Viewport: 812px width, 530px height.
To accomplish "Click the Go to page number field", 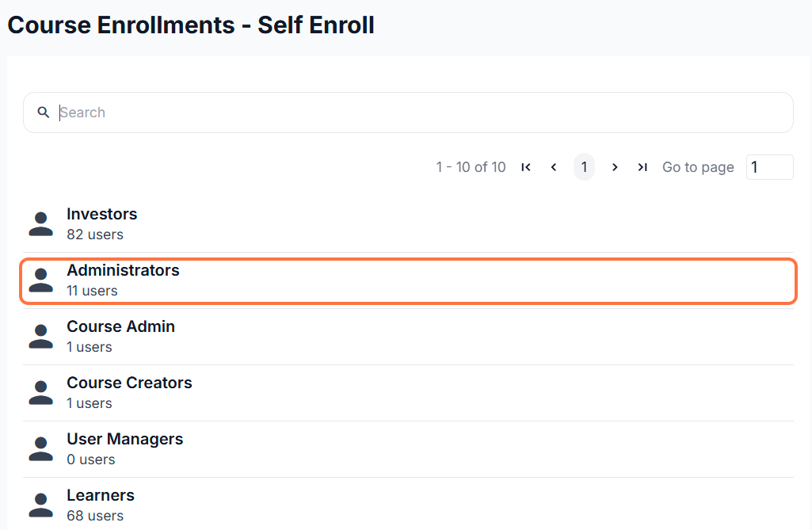I will (x=769, y=167).
